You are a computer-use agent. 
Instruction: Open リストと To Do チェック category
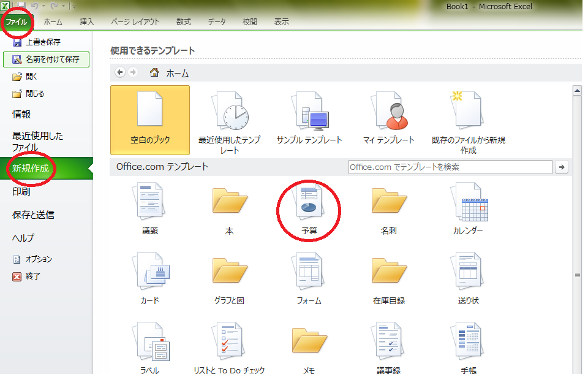230,348
